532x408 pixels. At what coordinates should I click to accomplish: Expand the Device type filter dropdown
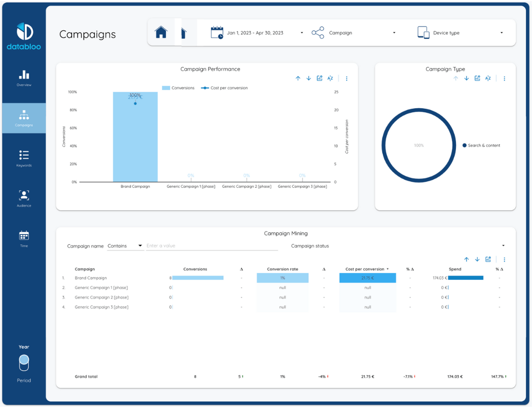[x=460, y=33]
